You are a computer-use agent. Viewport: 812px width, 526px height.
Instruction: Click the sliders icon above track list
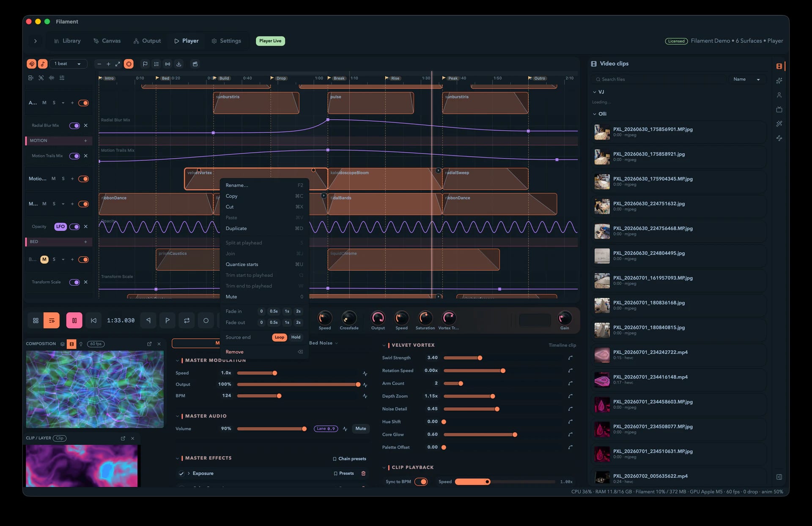pos(62,78)
